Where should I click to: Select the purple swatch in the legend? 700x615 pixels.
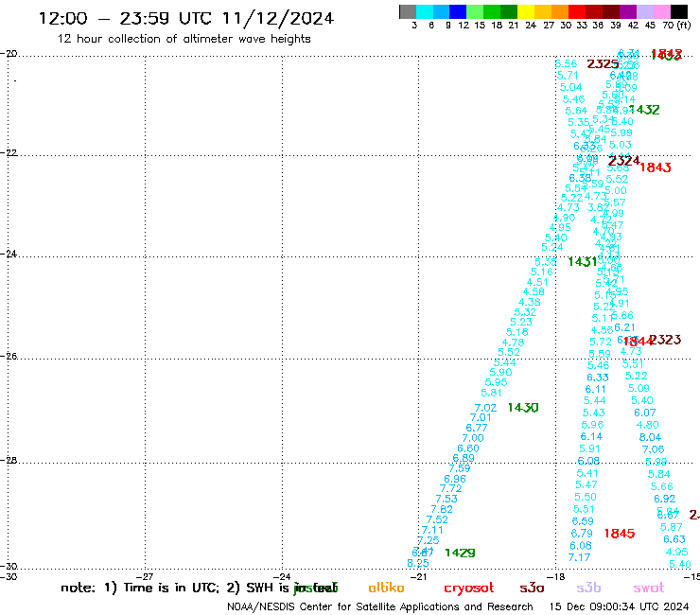coord(628,11)
